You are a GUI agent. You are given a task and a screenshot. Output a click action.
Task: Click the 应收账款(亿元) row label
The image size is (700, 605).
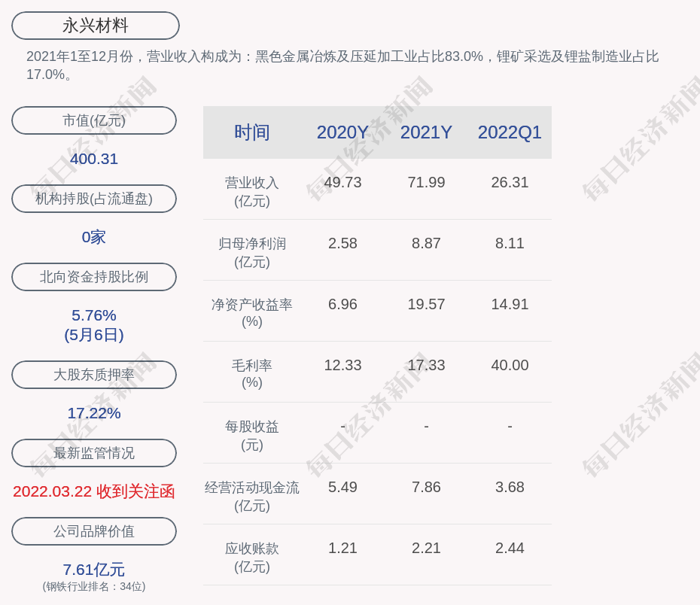[252, 558]
